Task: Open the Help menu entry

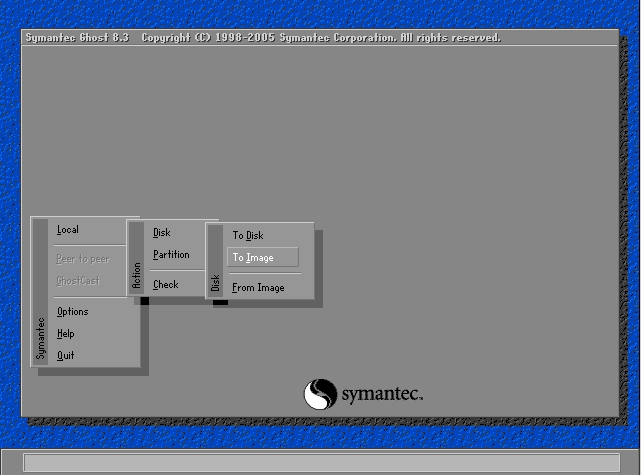Action: 66,334
